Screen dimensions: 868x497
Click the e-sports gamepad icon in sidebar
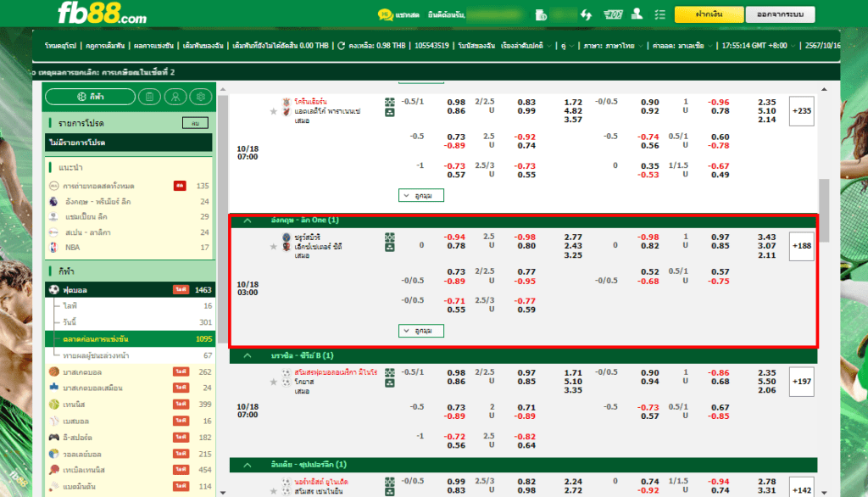coord(53,437)
